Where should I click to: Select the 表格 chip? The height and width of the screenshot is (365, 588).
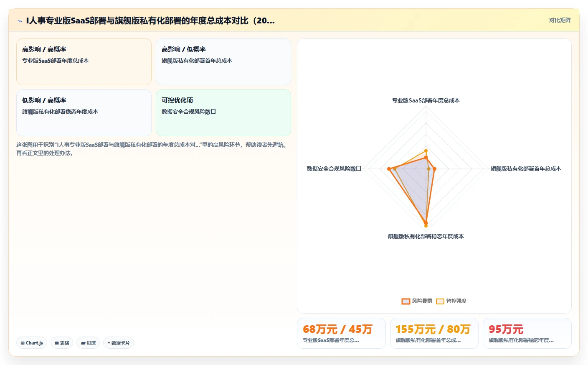(x=62, y=343)
